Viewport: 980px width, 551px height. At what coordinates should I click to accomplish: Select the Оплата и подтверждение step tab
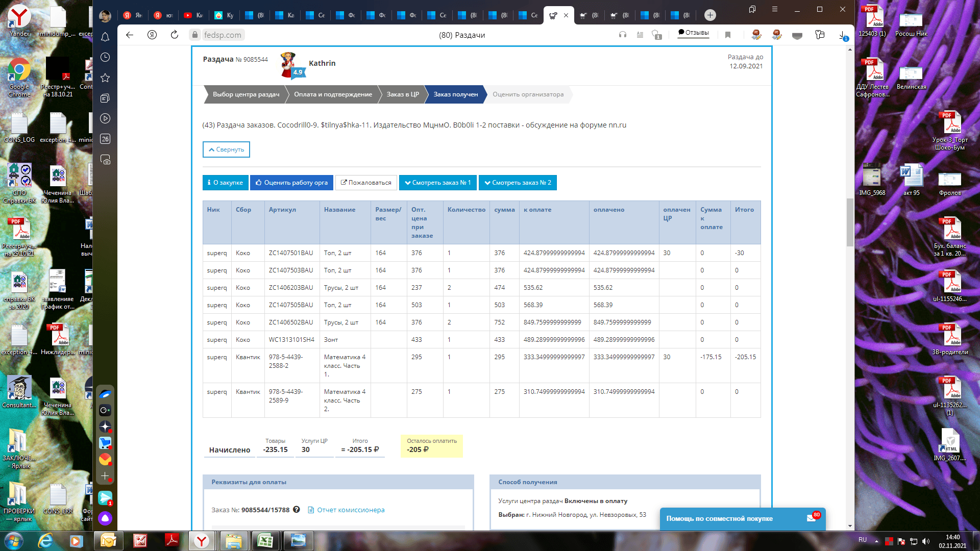pos(333,94)
